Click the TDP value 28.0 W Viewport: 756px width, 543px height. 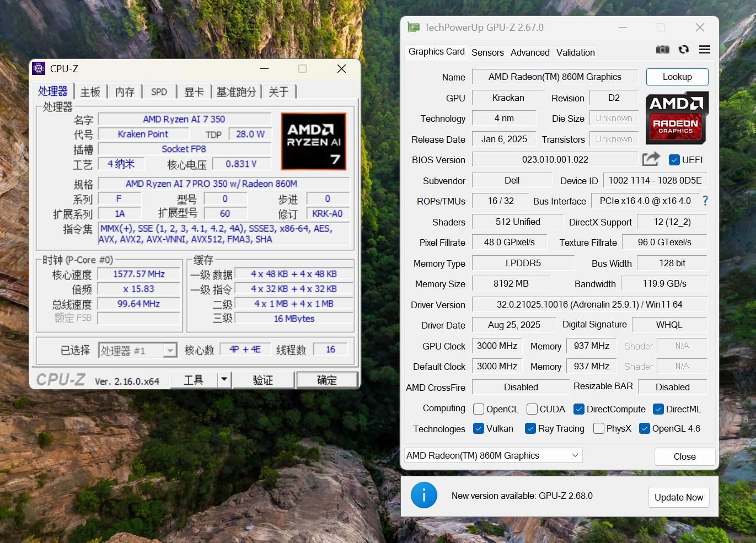250,134
